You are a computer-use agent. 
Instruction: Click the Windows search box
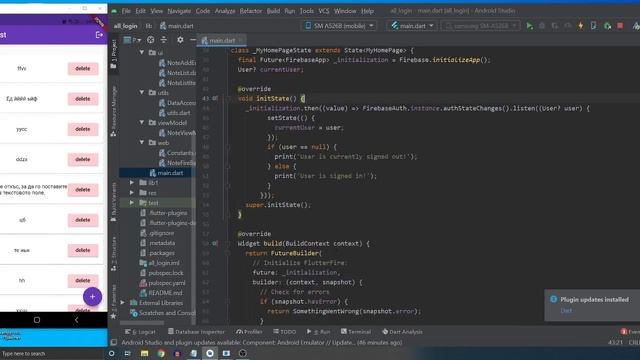[52, 353]
